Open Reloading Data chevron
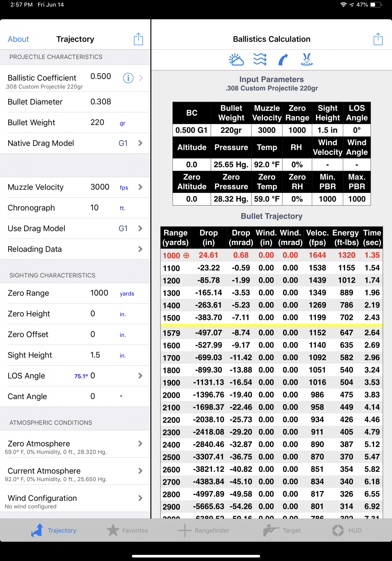The image size is (392, 561). (140, 249)
